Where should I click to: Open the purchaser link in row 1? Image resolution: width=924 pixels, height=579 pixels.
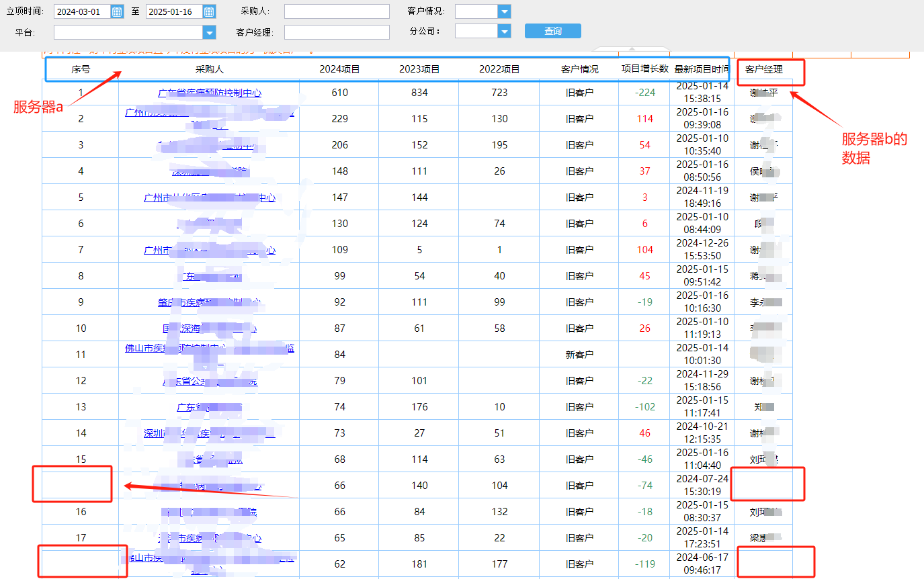210,93
